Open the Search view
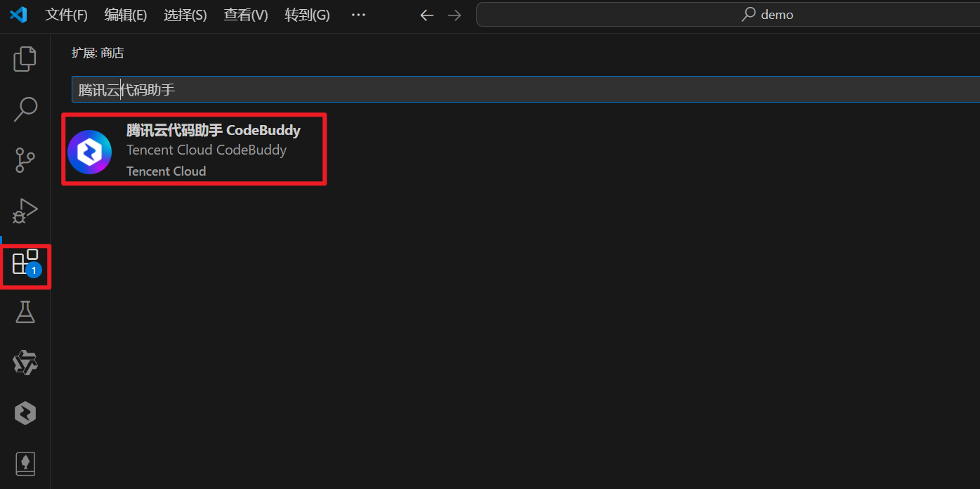 coord(25,109)
